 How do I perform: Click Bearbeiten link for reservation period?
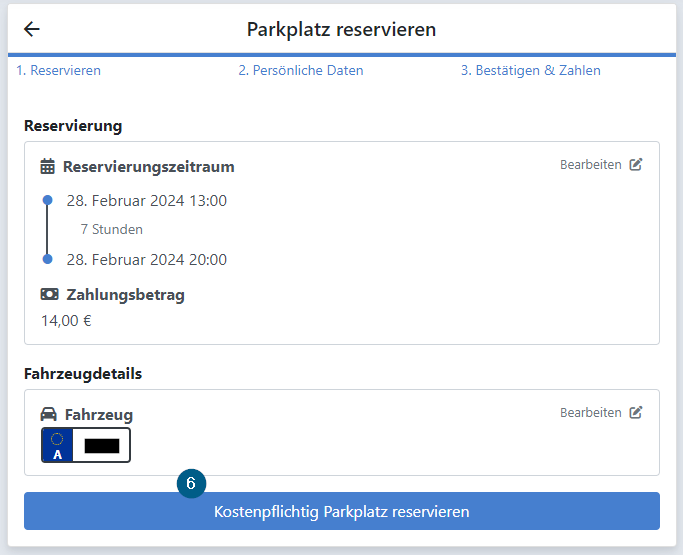[x=591, y=165]
